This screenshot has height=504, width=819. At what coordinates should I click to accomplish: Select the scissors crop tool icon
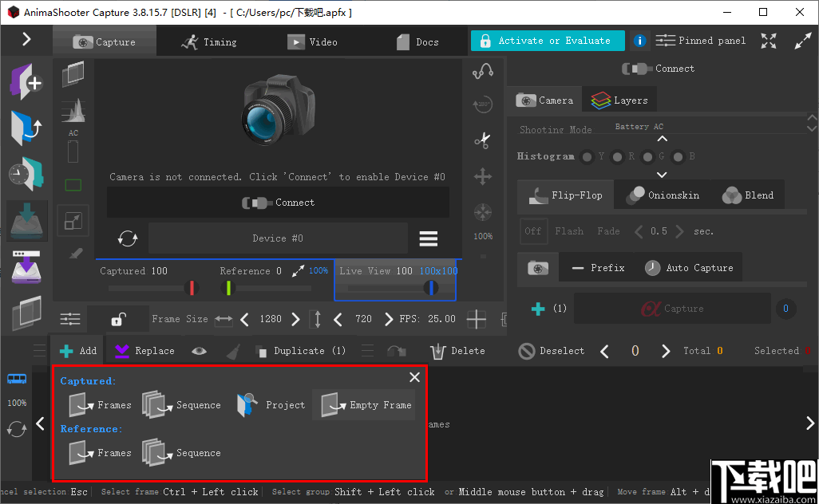(483, 140)
